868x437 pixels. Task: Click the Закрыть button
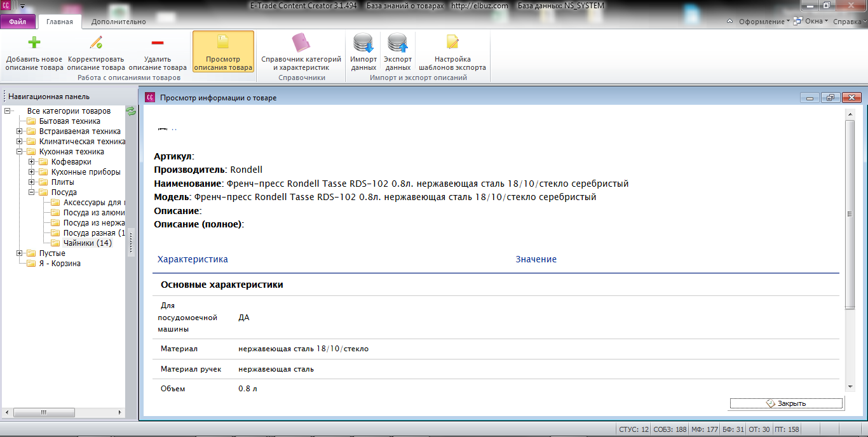pyautogui.click(x=786, y=403)
